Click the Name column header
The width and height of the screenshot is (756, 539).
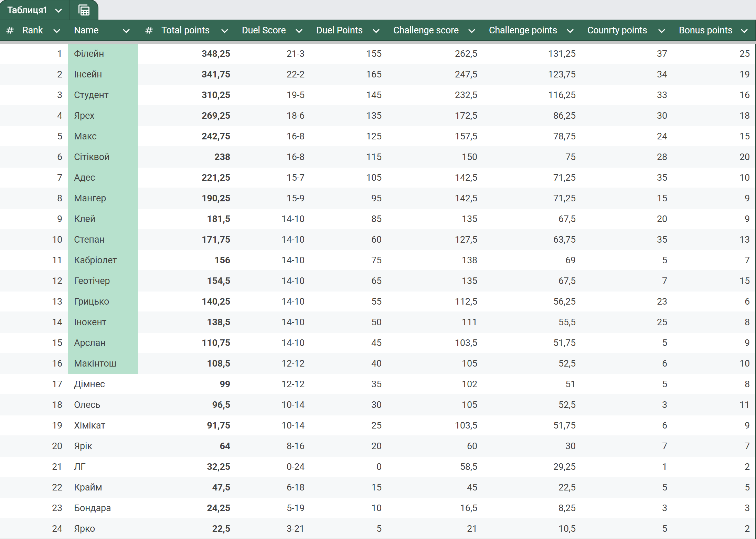(x=86, y=30)
